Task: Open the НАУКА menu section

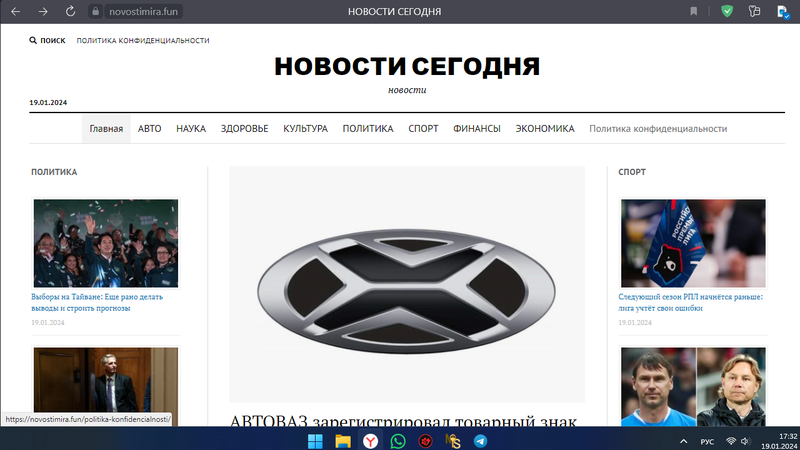Action: pyautogui.click(x=191, y=129)
